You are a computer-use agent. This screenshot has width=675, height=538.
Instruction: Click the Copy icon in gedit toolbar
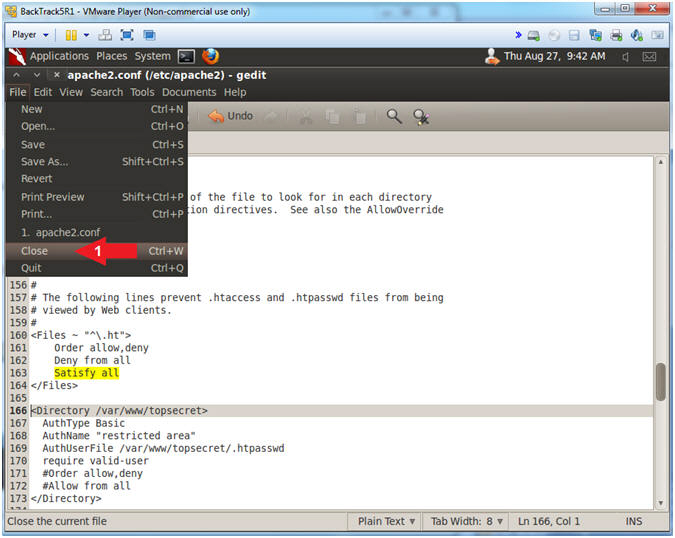tap(332, 117)
